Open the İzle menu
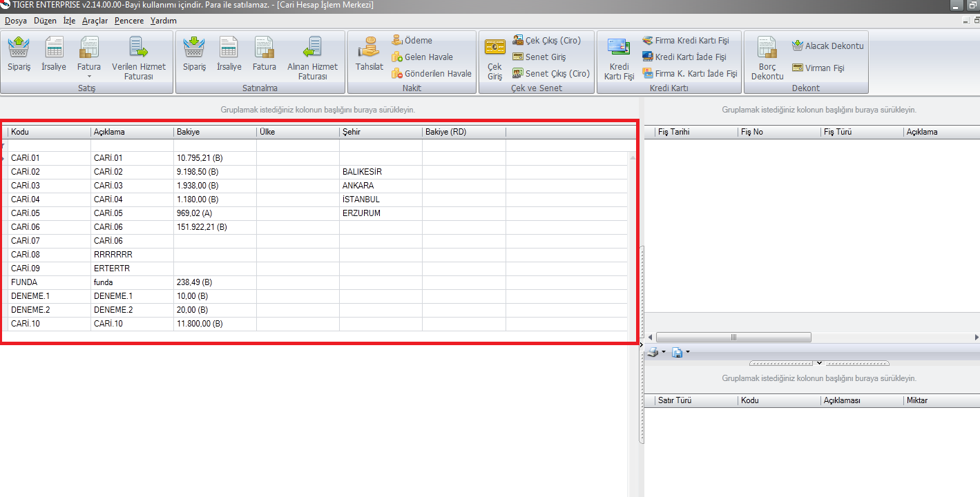The height and width of the screenshot is (497, 980). click(x=69, y=21)
